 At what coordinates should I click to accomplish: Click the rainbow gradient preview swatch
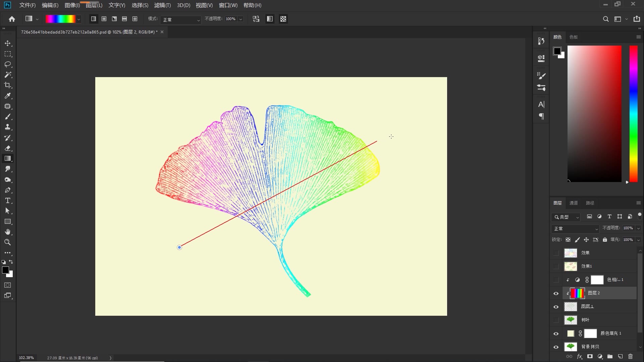(60, 19)
